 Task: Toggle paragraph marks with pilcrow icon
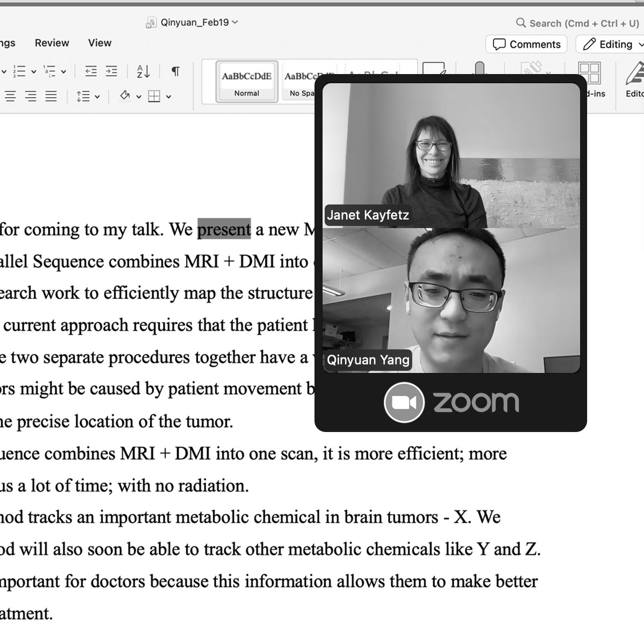point(175,71)
